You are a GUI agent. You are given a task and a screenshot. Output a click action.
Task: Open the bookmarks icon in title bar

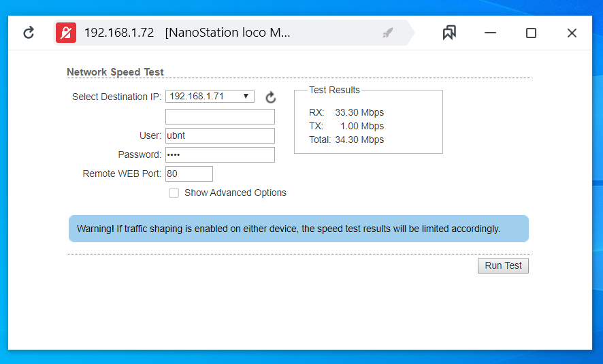point(449,33)
